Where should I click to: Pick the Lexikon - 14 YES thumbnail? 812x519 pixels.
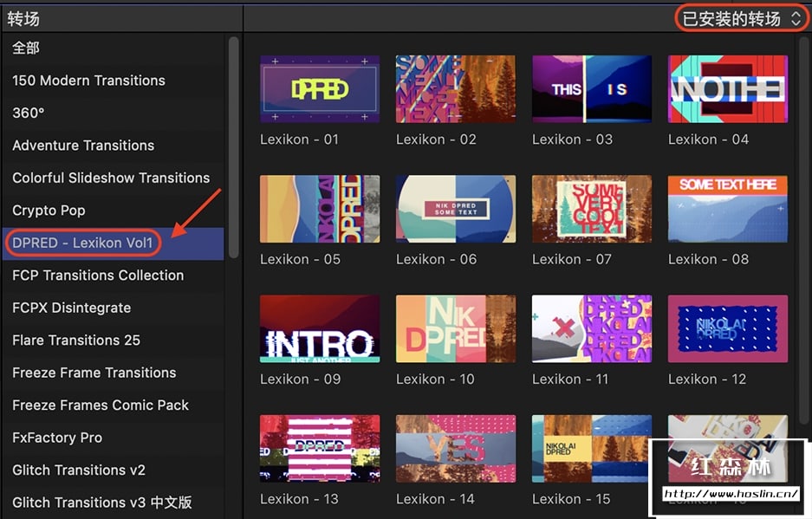click(x=456, y=449)
